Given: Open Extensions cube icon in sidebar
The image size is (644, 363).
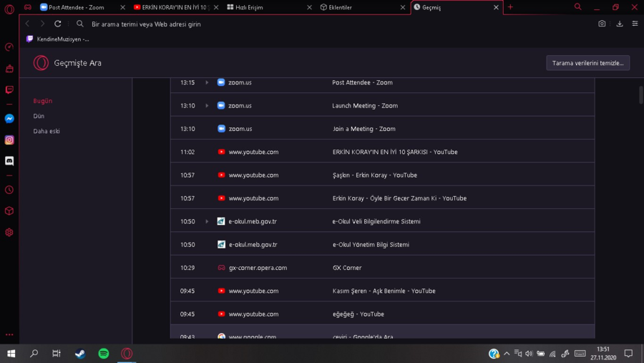Looking at the screenshot, I should pos(9,211).
